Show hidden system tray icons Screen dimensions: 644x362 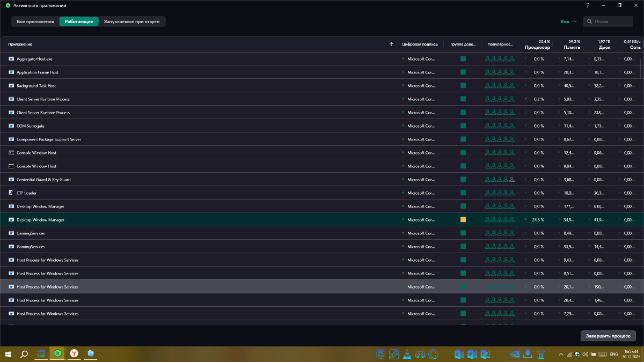561,354
